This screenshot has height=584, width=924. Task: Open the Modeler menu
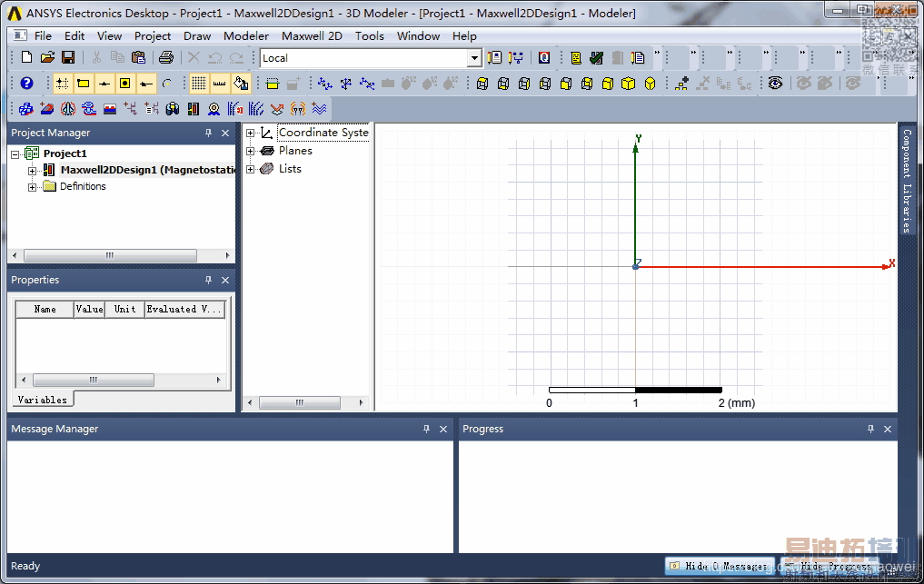pos(245,36)
